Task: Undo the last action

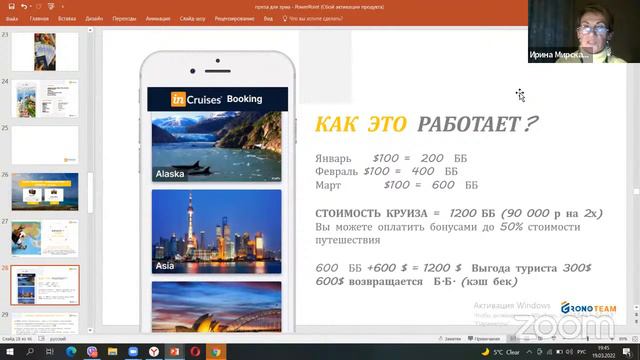Action: point(24,7)
